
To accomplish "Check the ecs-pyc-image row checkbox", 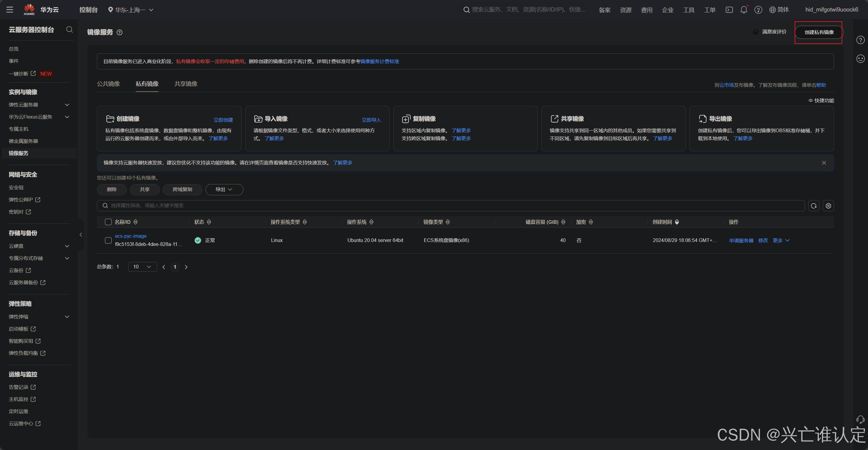I will (x=108, y=240).
